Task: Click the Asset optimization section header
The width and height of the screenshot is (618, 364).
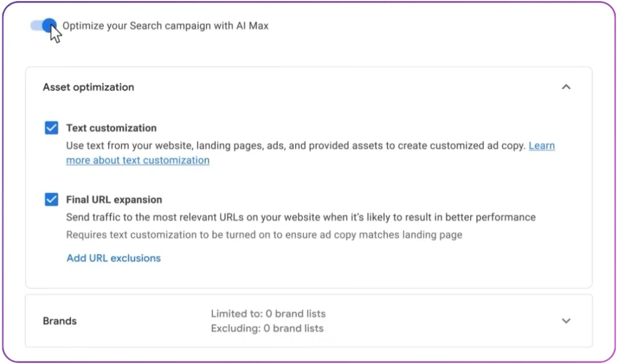Action: point(88,87)
